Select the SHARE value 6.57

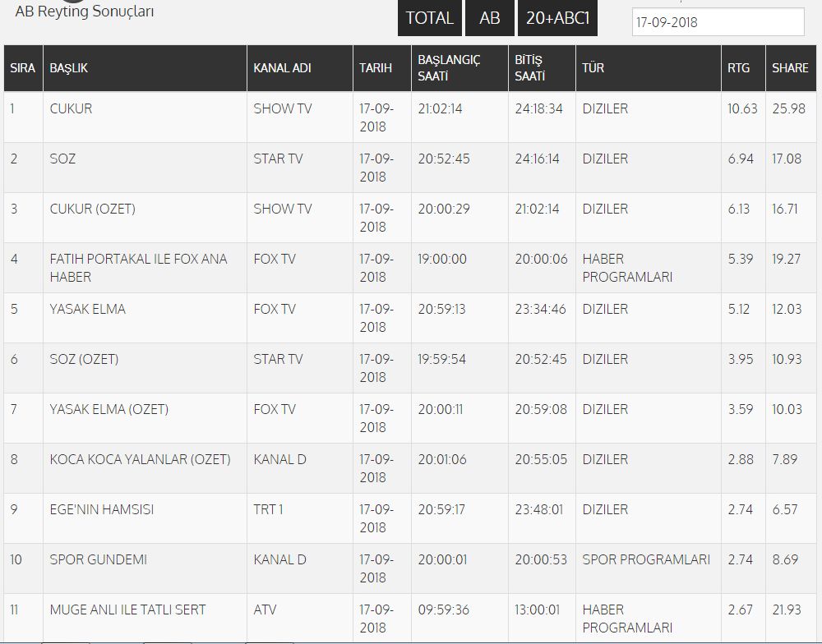click(785, 509)
